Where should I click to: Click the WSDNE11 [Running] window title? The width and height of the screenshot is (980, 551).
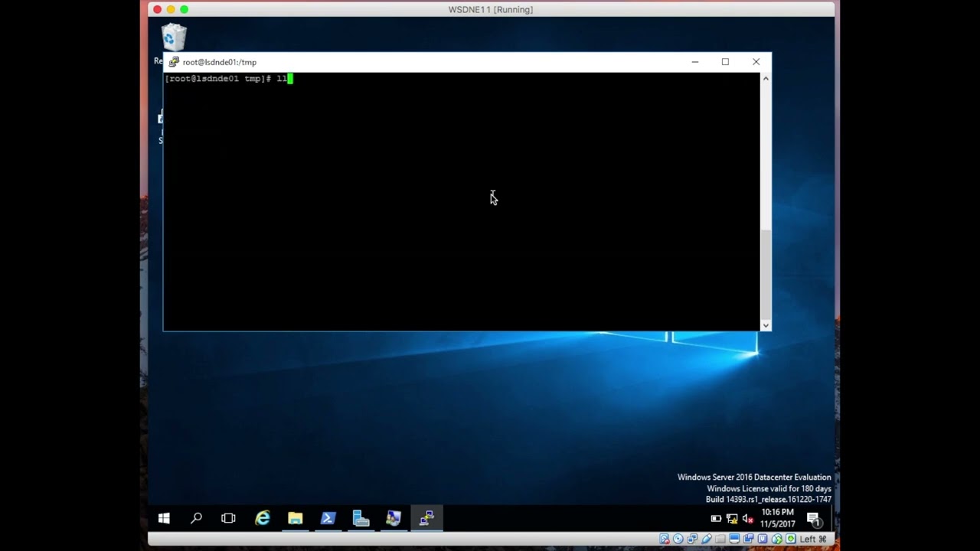point(491,9)
